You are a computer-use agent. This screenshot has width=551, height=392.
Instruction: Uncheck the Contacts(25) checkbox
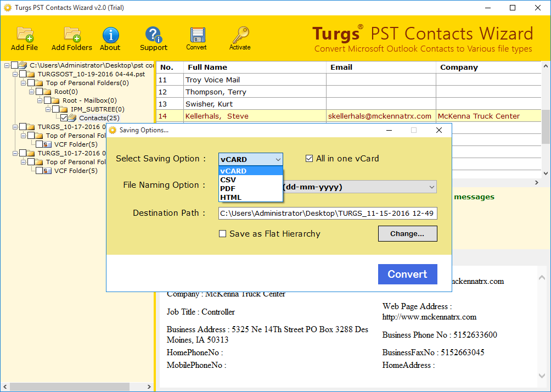pyautogui.click(x=64, y=118)
